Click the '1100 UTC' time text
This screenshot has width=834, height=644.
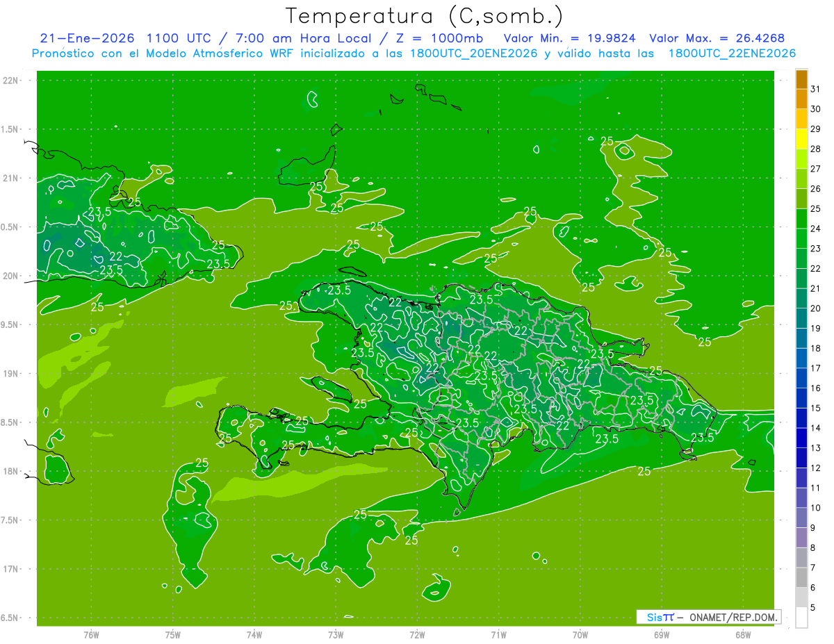179,39
